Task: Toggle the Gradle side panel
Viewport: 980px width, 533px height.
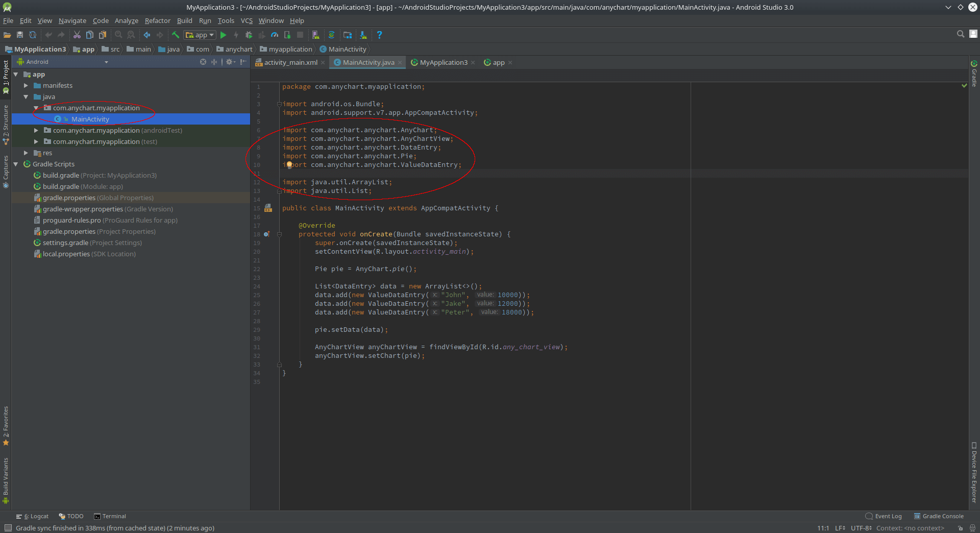Action: (974, 74)
